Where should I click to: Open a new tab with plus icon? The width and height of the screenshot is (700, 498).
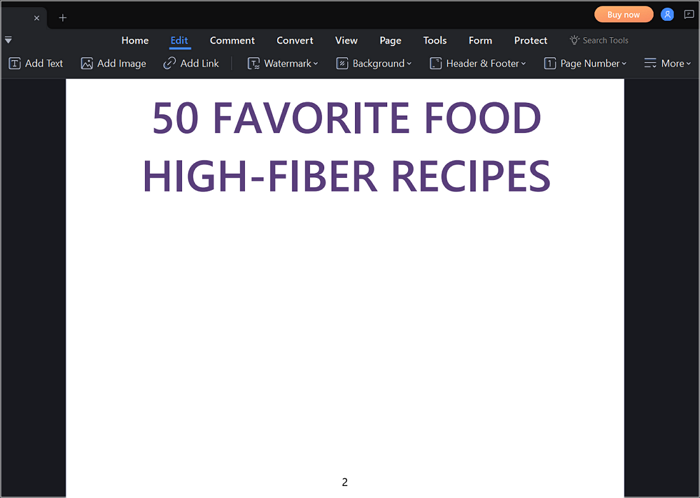tap(62, 17)
